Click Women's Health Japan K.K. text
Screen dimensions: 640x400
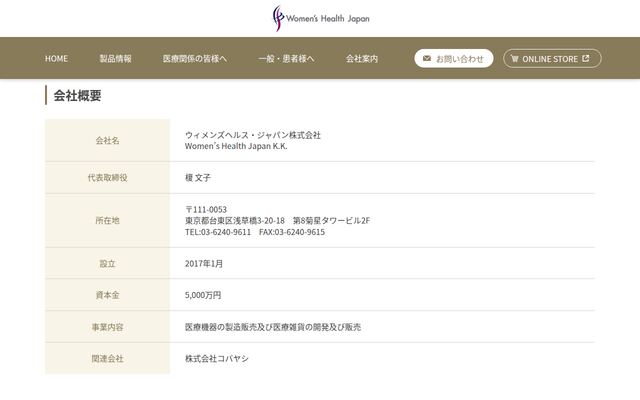pyautogui.click(x=236, y=146)
